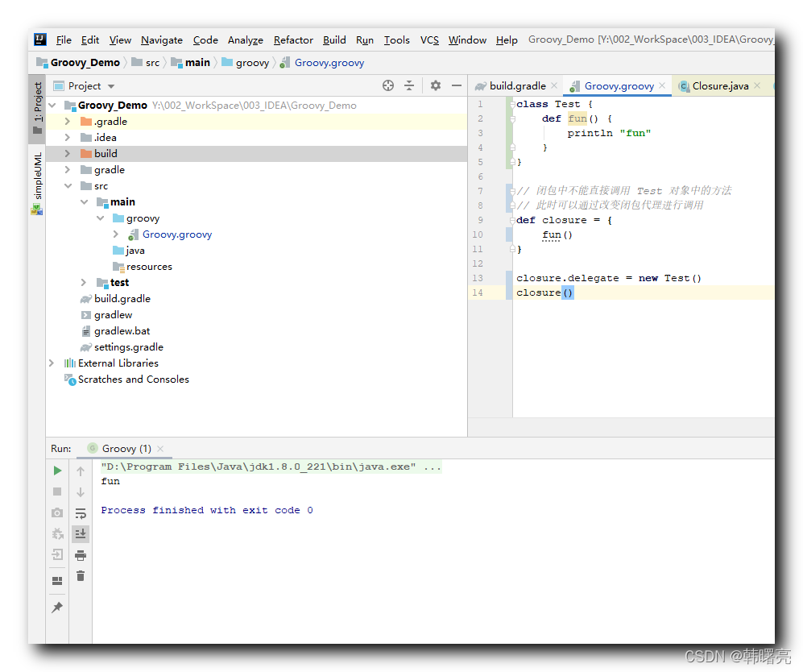Click the print console output icon

81,555
